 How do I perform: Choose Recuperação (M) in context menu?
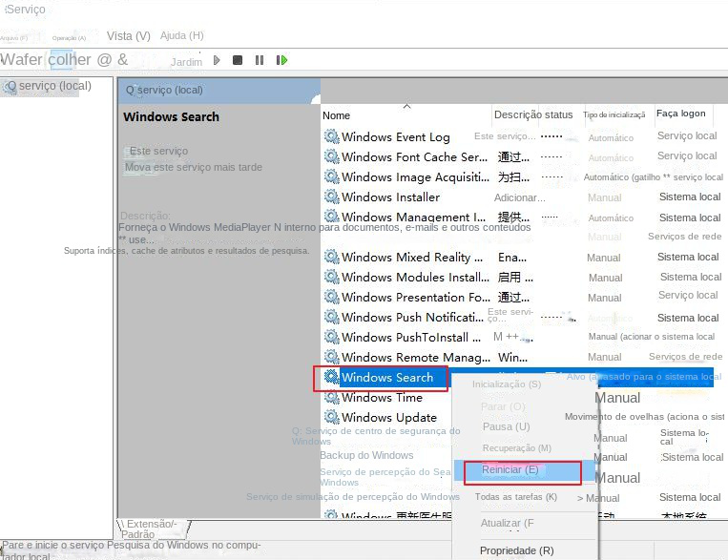point(517,448)
